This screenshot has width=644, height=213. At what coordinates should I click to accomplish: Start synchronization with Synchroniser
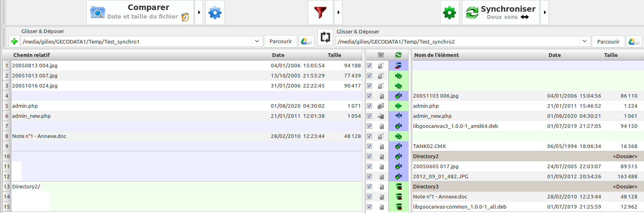click(501, 13)
